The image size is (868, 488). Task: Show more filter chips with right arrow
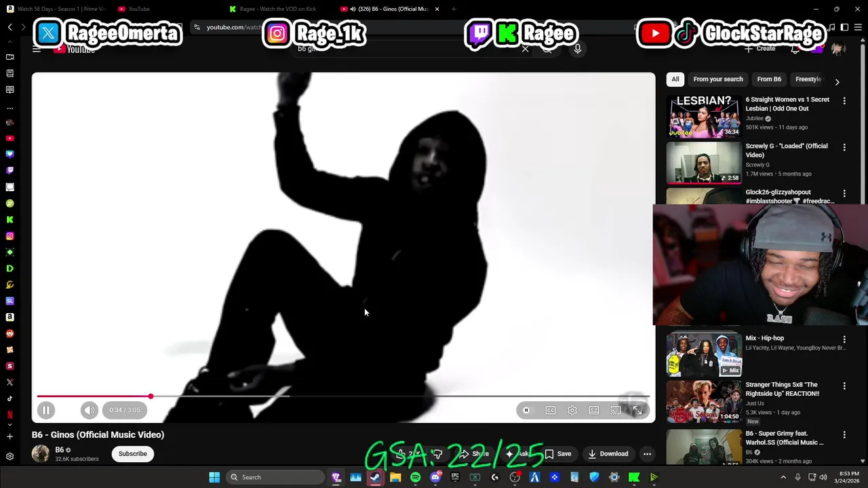tap(837, 82)
